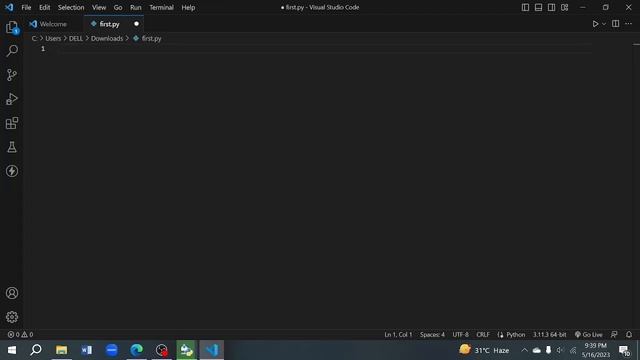Open the Edit menu
Viewport: 640px width, 360px height.
coord(44,7)
